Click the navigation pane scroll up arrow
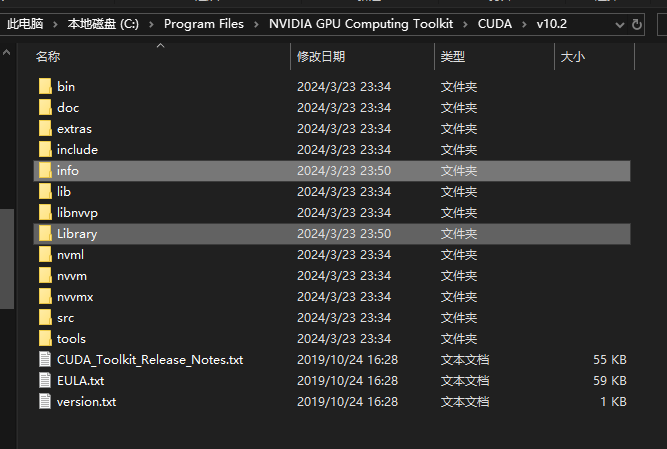Screen dimensions: 667x449 [6, 52]
